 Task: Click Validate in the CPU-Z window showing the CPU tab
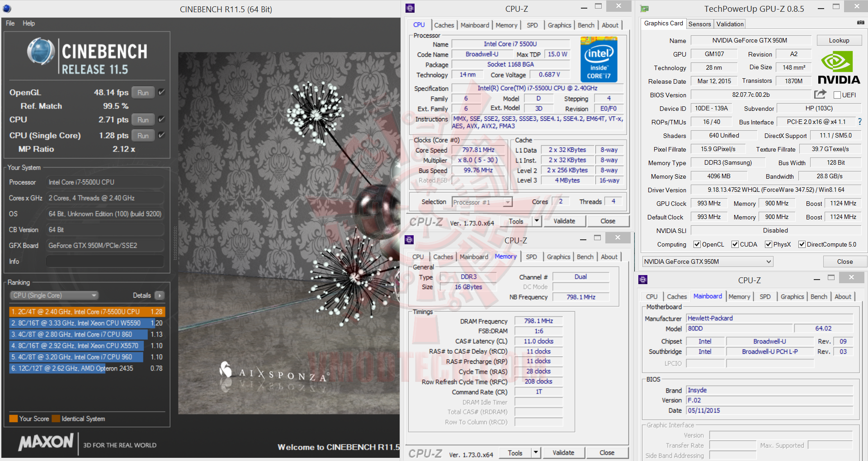coord(564,221)
